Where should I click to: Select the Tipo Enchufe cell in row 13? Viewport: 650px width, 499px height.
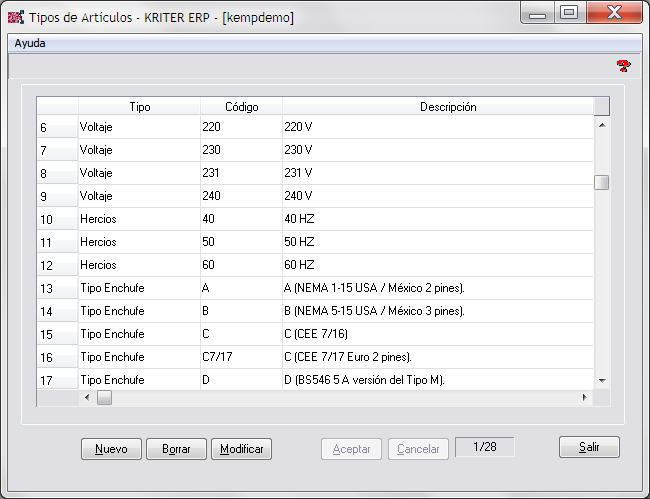(139, 288)
